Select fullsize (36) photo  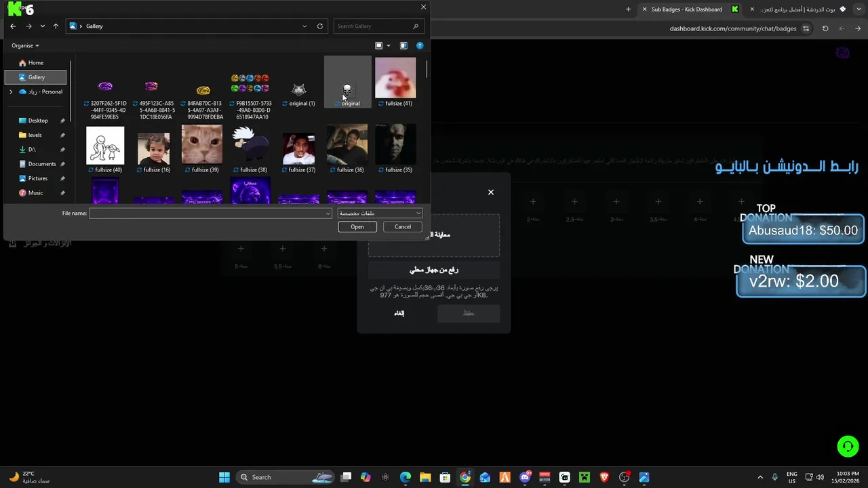coord(347,149)
